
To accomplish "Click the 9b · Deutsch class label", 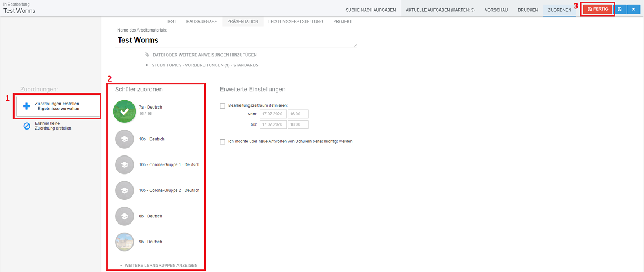I will click(x=151, y=242).
